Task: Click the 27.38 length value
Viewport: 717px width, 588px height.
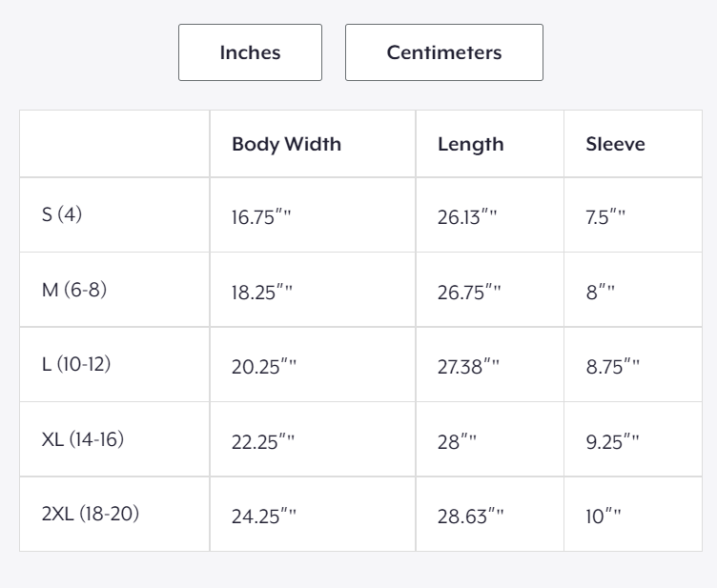Action: [x=468, y=367]
